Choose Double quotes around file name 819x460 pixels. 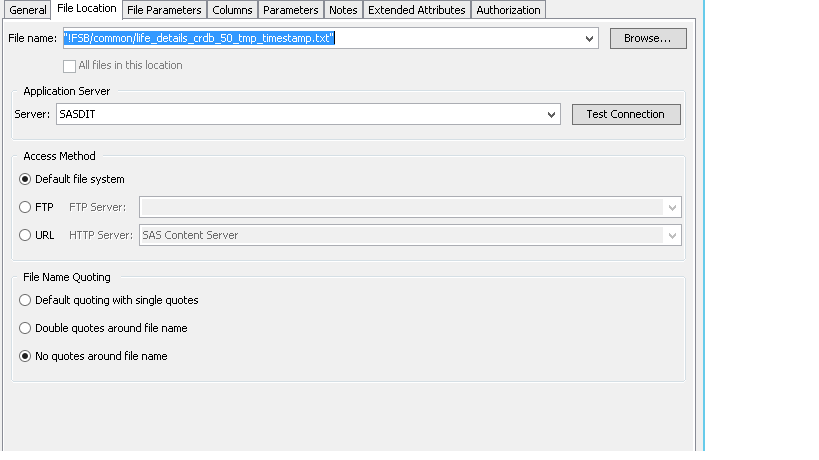coord(25,328)
